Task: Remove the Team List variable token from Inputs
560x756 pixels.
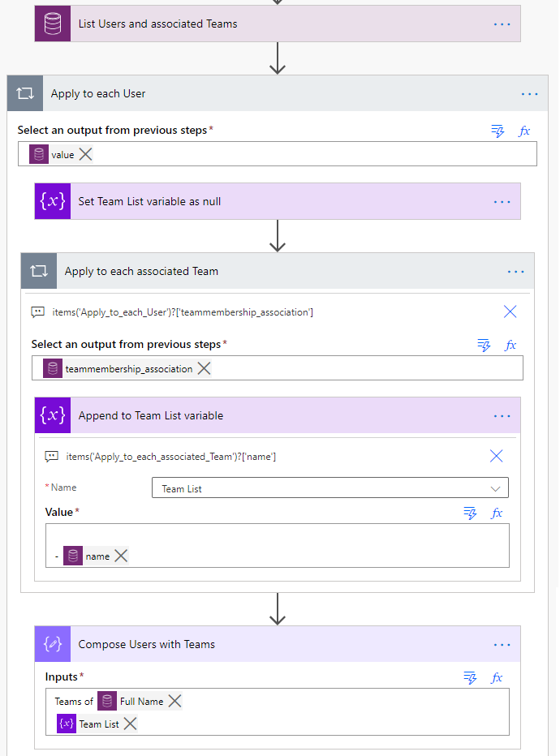Action: coord(130,724)
